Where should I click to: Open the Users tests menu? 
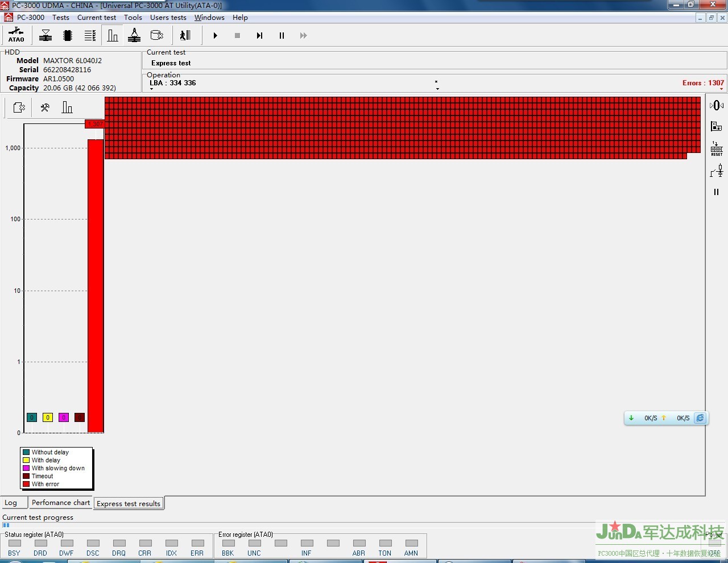168,18
